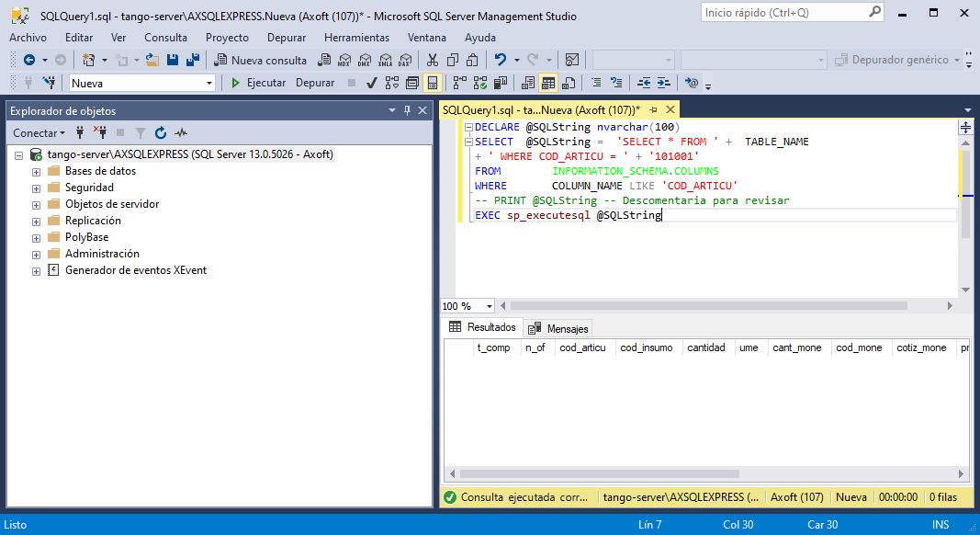Expand the Replicación node

click(36, 222)
